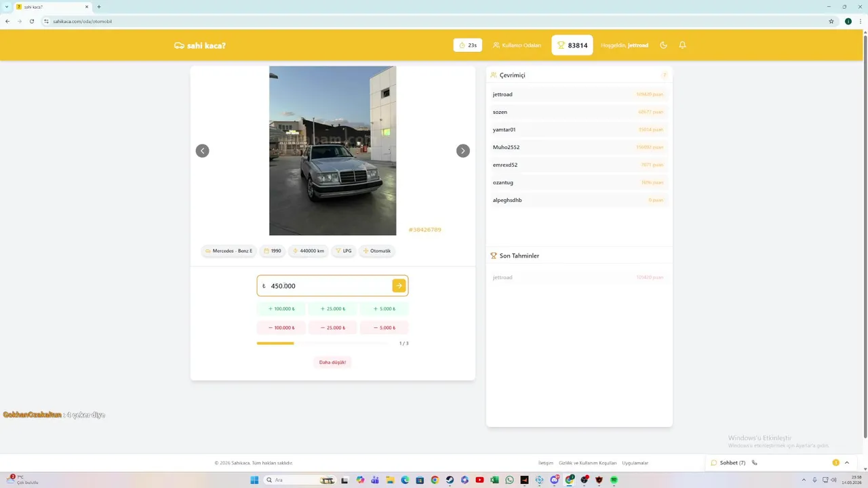Screen dimensions: 868x488
Task: Click jettroad entry under Son Tahminler
Action: [579, 277]
